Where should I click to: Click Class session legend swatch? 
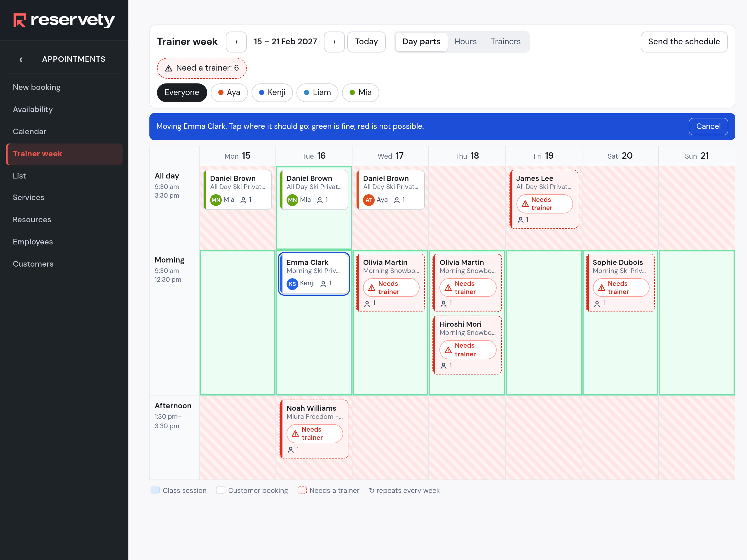tap(155, 490)
